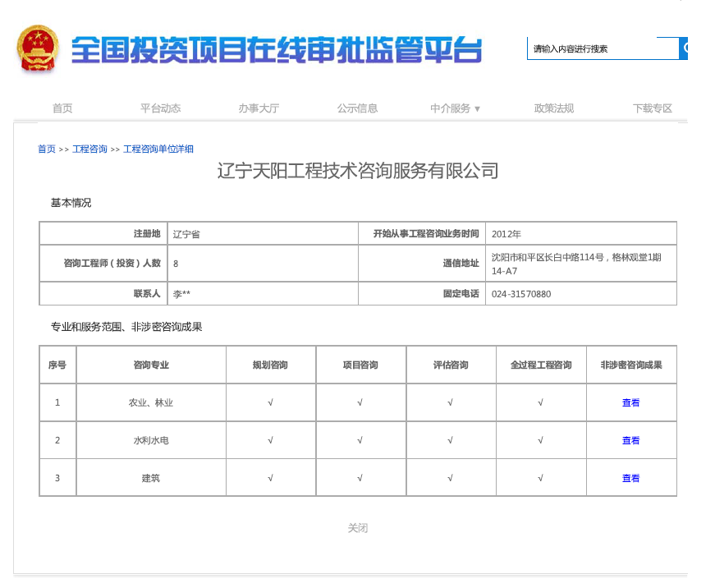Viewport: 715px width, 588px height.
Task: Click the 工程咨询 breadcrumb link
Action: (89, 149)
